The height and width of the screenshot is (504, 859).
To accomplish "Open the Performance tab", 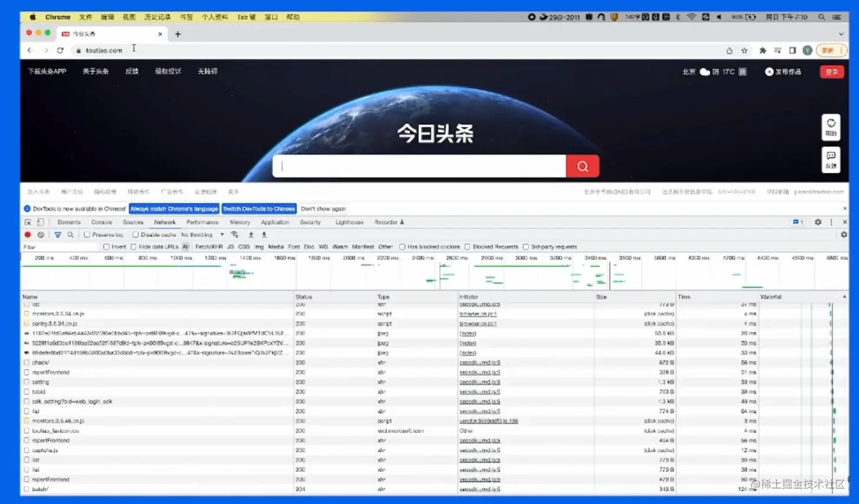I will tap(203, 223).
